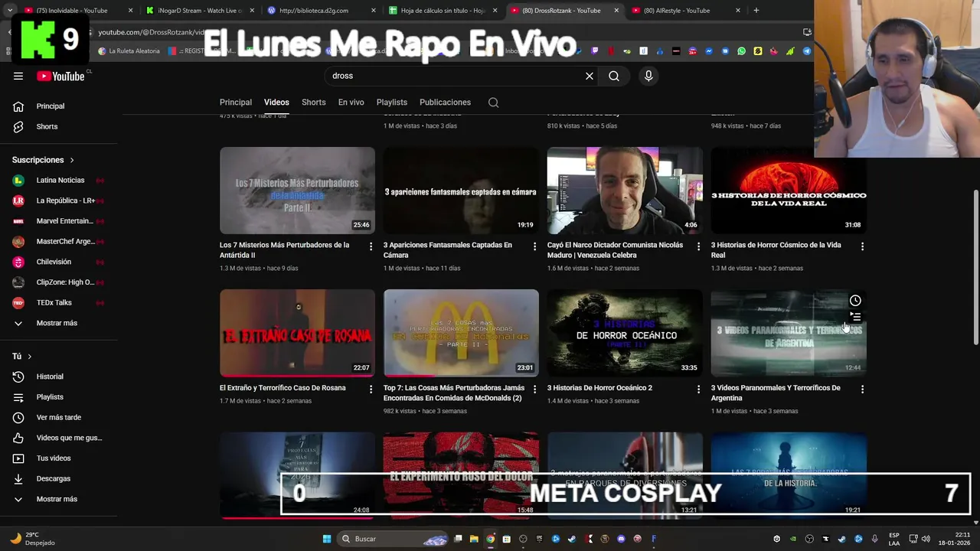Viewport: 980px width, 551px height.
Task: Open the Telegram bookmark icon
Action: pyautogui.click(x=807, y=51)
